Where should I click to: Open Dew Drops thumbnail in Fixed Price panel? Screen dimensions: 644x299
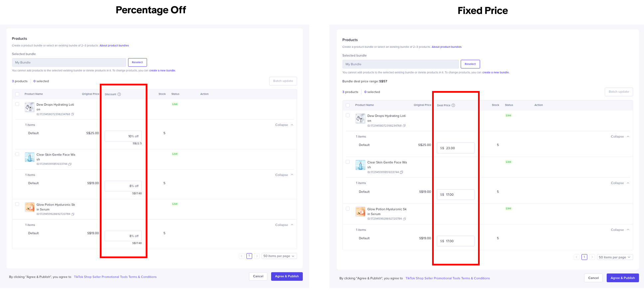tap(360, 119)
